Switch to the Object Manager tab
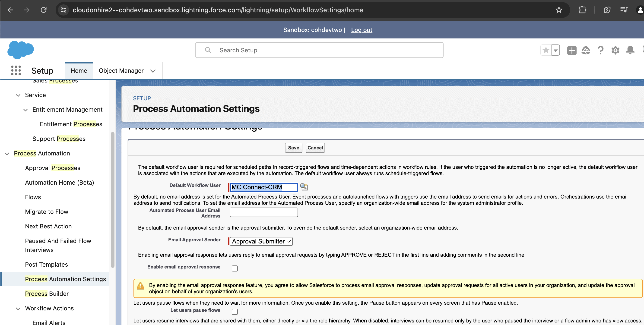The image size is (644, 325). pyautogui.click(x=121, y=71)
